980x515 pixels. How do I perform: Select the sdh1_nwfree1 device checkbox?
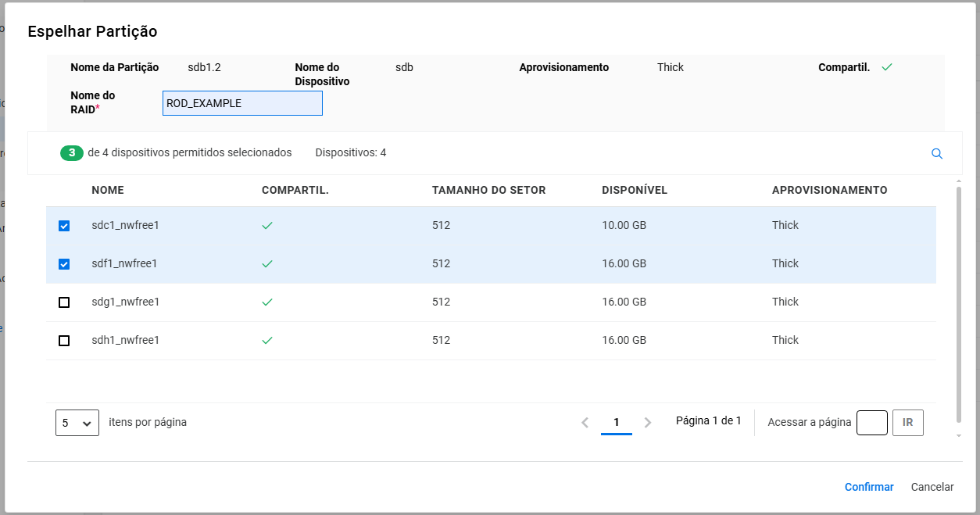[64, 341]
